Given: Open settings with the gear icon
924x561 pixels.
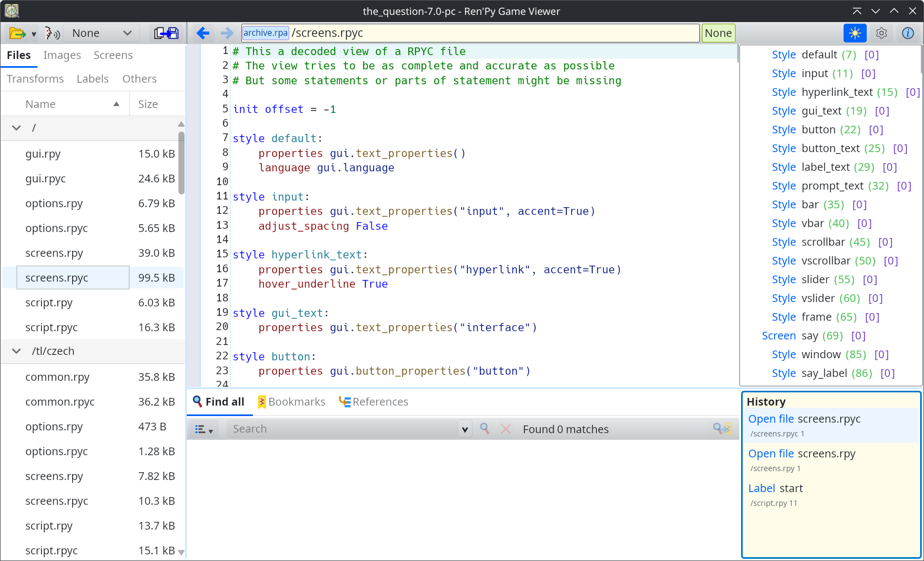Looking at the screenshot, I should [x=882, y=33].
